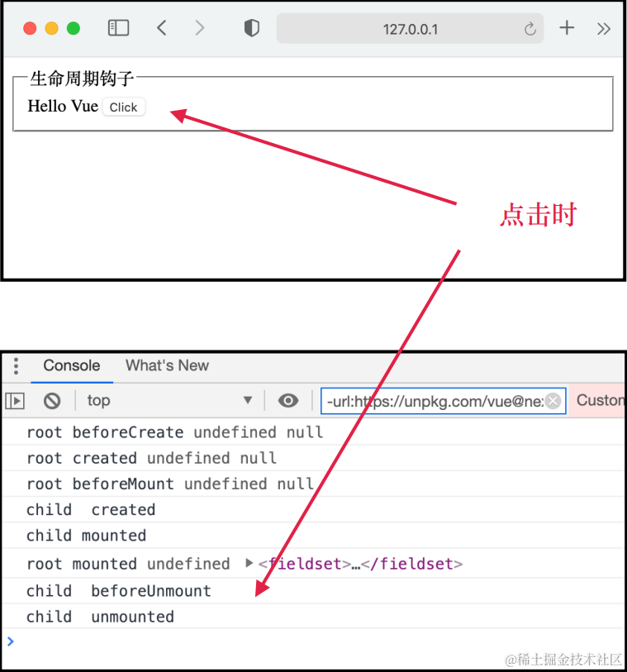Toggle the live expression eye icon
627x672 pixels.
pyautogui.click(x=287, y=401)
